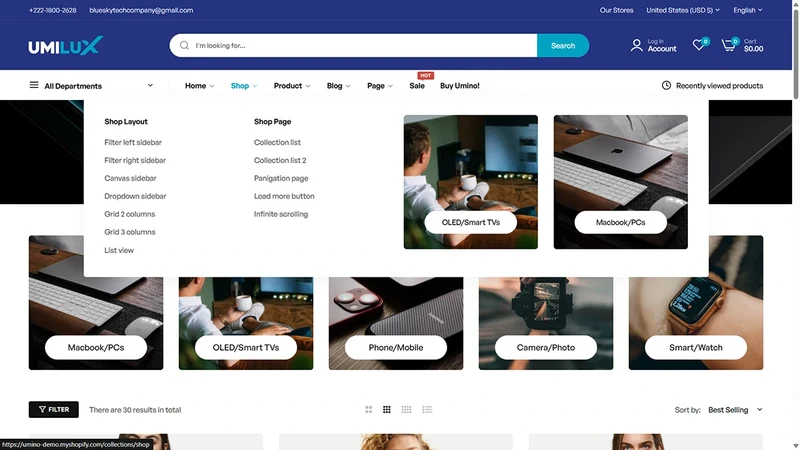The width and height of the screenshot is (800, 450).
Task: Click the magnifier icon in search bar
Action: tap(184, 45)
